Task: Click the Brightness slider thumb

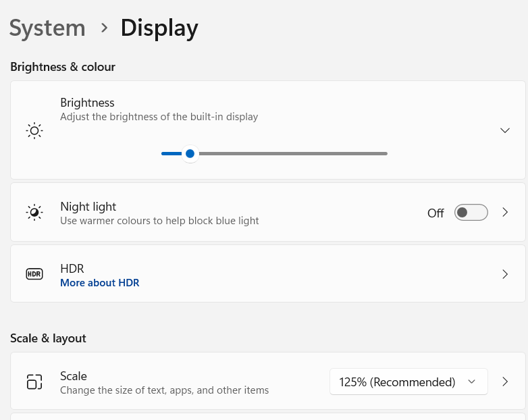Action: coord(190,154)
